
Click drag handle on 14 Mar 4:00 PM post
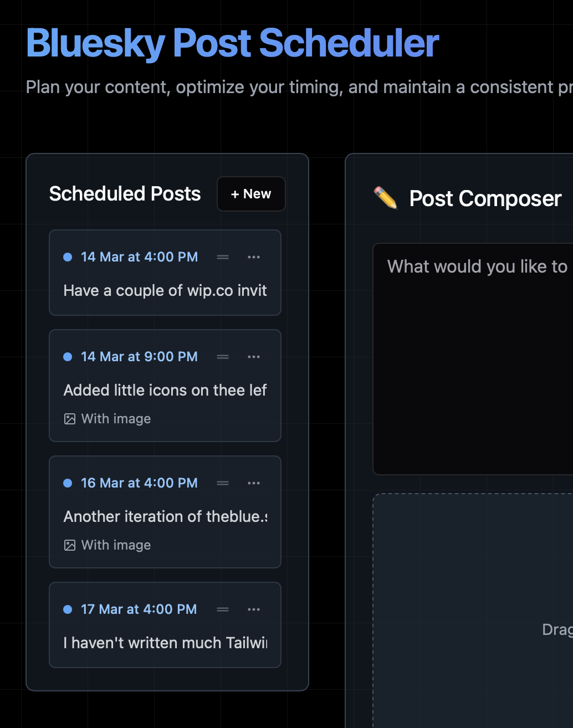223,257
